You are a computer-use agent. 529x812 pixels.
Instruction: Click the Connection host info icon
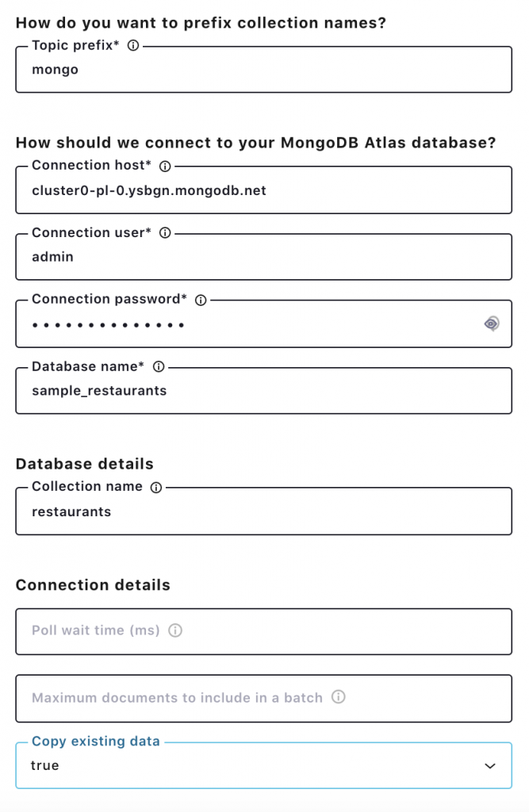pyautogui.click(x=167, y=165)
